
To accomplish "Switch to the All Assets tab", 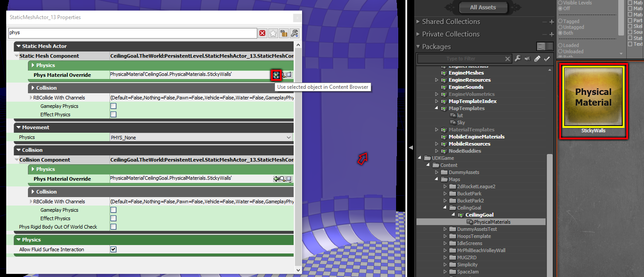I will (483, 7).
